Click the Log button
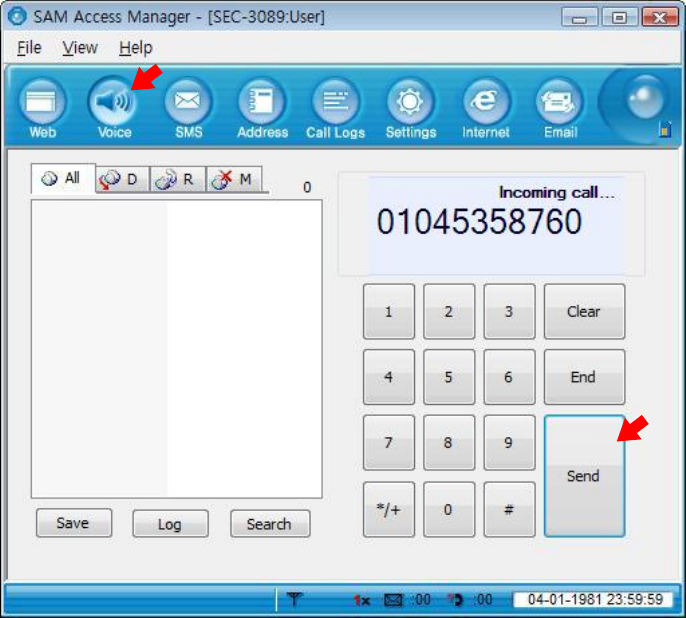 coord(171,524)
